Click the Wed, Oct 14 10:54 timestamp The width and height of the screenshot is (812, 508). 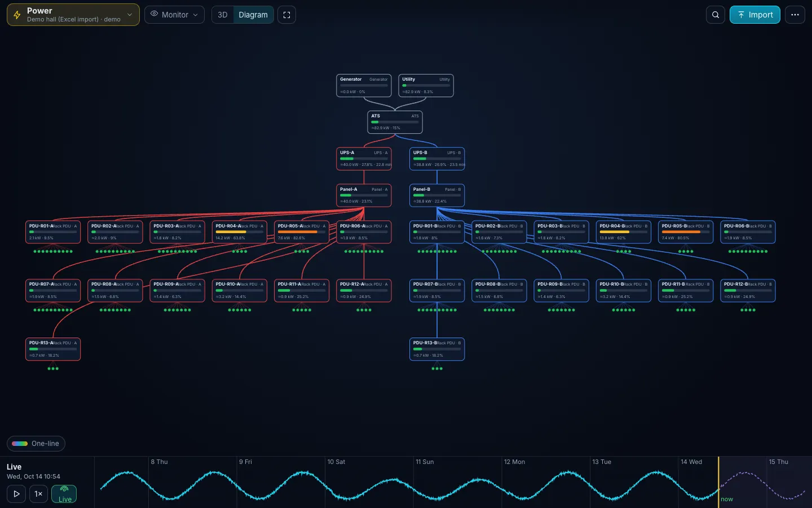(x=33, y=476)
